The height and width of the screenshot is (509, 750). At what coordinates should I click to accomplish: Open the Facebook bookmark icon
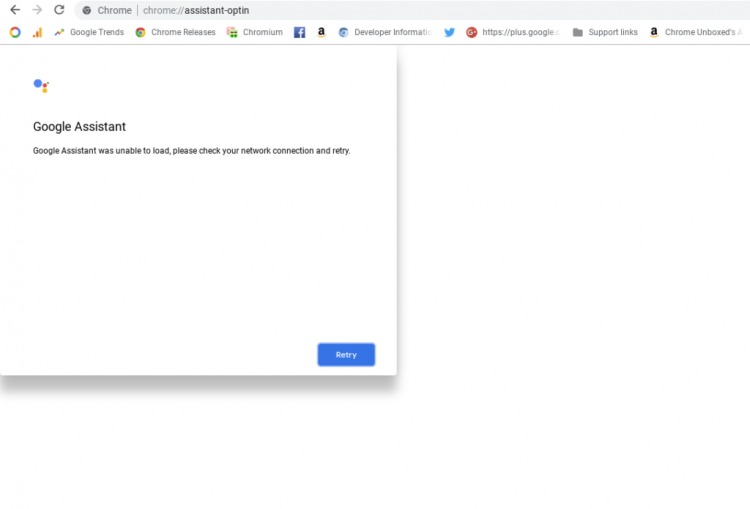pos(299,32)
